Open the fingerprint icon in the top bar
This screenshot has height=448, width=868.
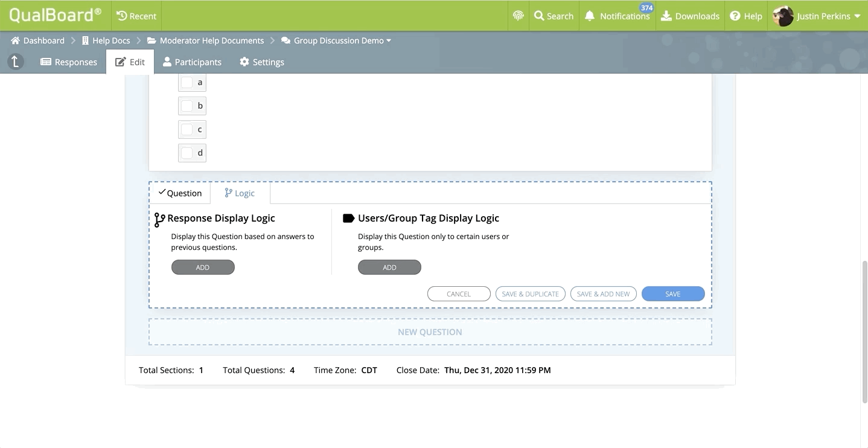[518, 16]
